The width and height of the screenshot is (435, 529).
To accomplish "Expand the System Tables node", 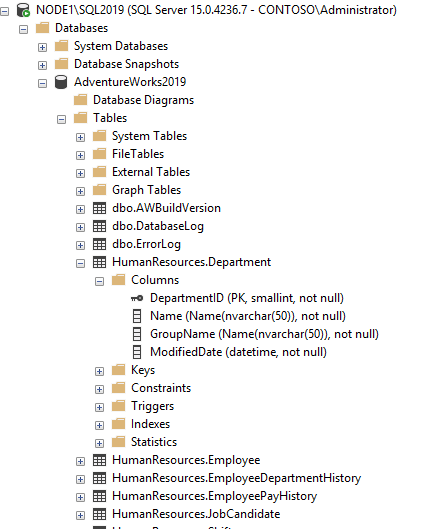I will click(80, 137).
